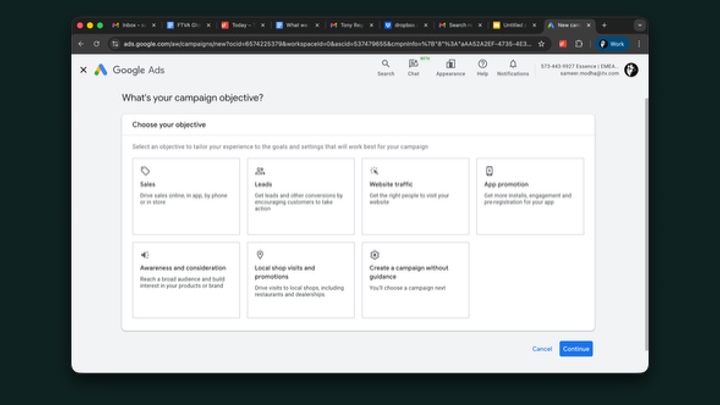The image size is (720, 405).
Task: Click the account profile avatar
Action: (631, 70)
